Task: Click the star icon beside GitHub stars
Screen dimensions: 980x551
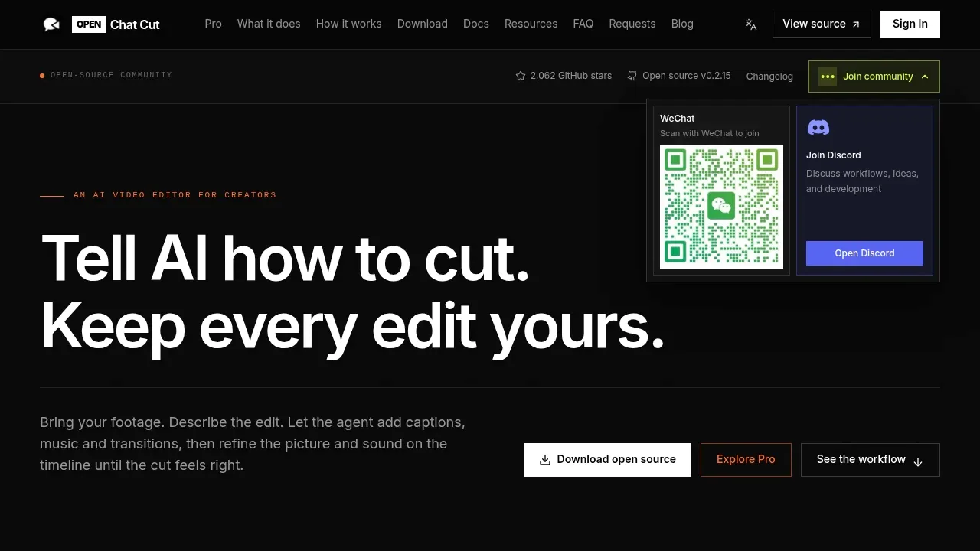Action: [521, 76]
